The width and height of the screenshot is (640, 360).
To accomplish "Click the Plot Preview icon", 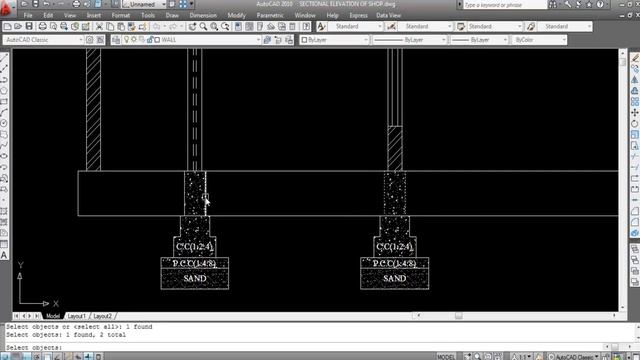I will 53,27.
